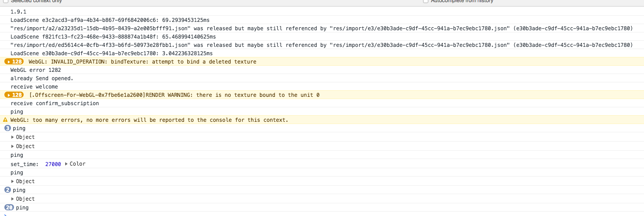Click the repeat-count badge showing 3
The height and width of the screenshot is (216, 644).
pyautogui.click(x=7, y=128)
